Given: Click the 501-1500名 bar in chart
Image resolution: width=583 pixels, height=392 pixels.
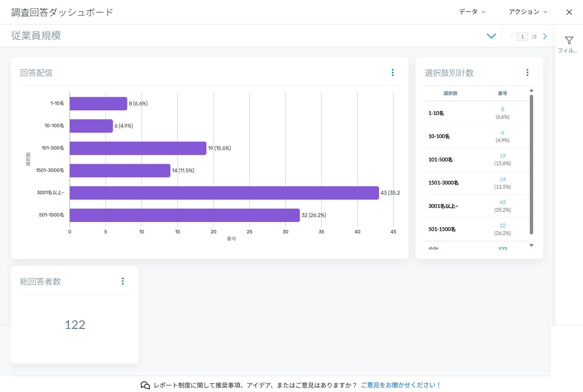Looking at the screenshot, I should [185, 215].
